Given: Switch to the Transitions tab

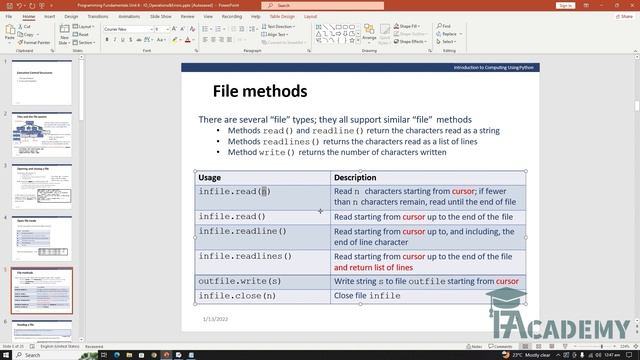Looking at the screenshot, I should pos(98,16).
